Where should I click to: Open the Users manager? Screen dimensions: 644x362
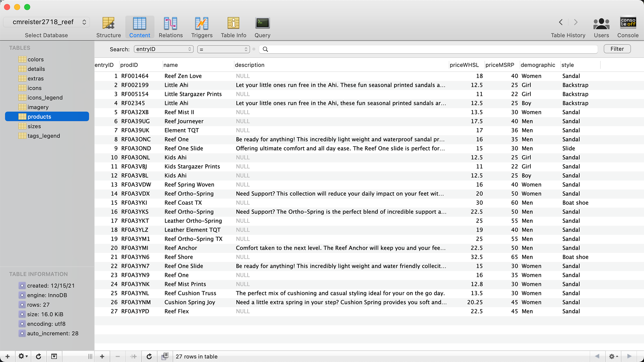pos(601,27)
